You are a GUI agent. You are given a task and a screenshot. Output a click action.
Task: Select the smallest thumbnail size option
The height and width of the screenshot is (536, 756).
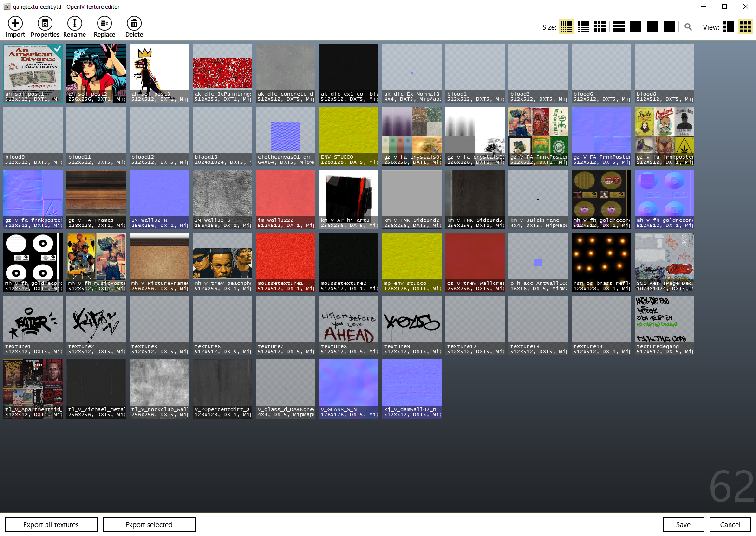click(x=566, y=27)
